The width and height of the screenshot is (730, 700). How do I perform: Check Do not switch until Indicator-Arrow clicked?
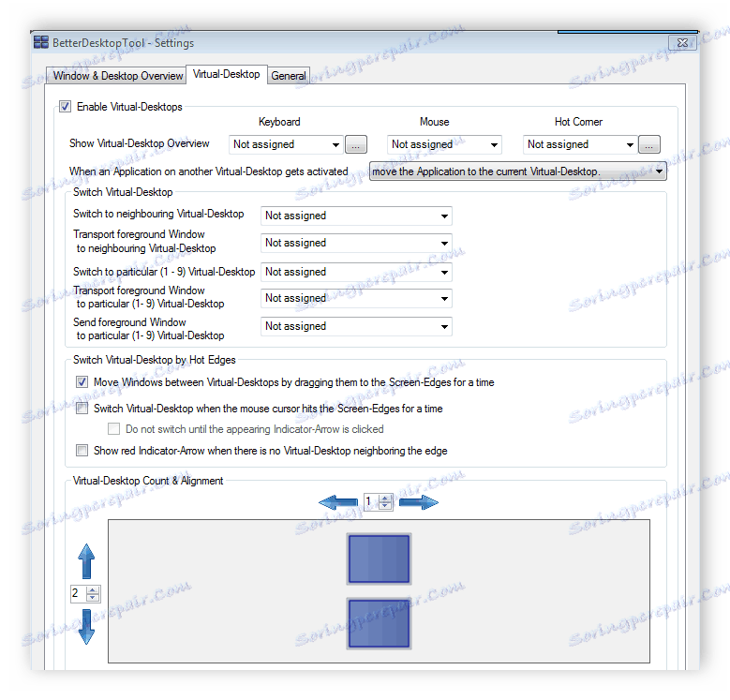[113, 428]
